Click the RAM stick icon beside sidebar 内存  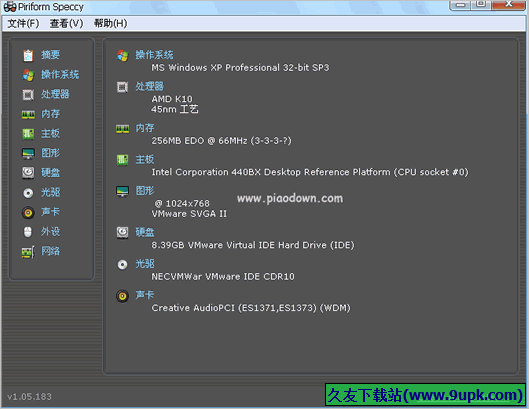[x=28, y=115]
